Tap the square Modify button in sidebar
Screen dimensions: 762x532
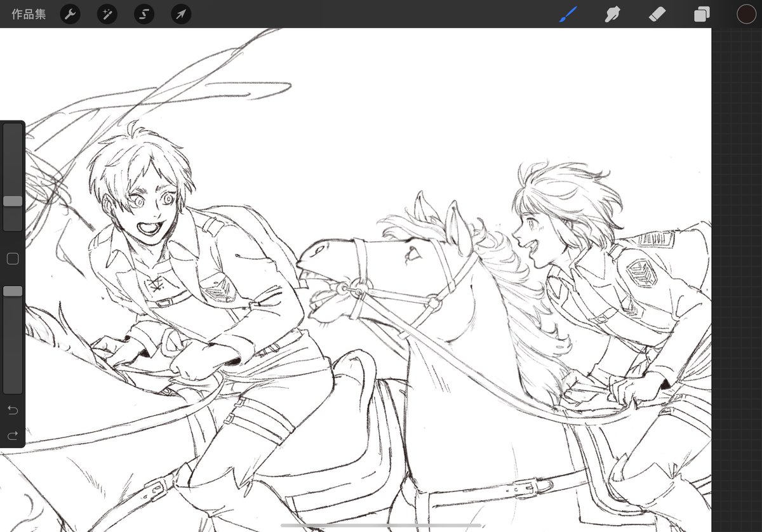coord(13,258)
